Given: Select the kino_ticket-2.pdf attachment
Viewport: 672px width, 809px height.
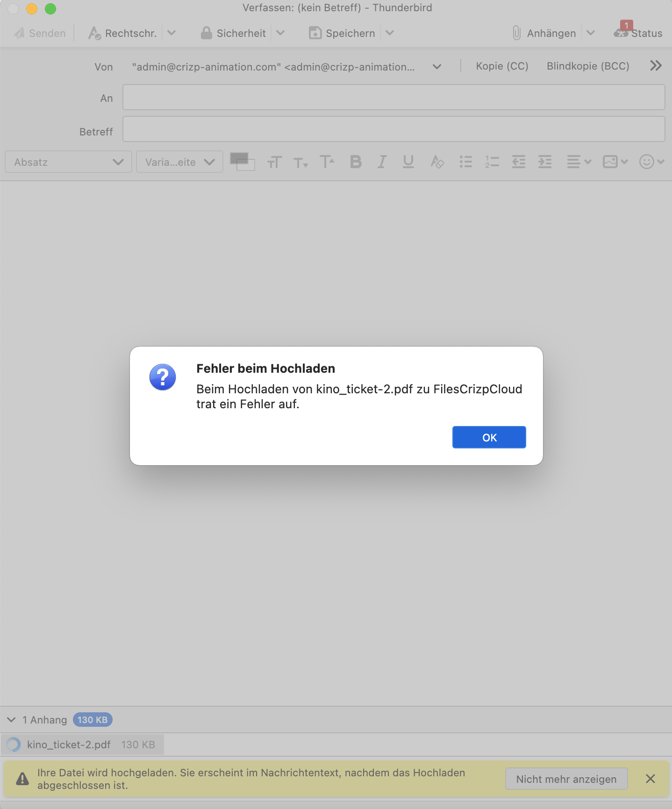Looking at the screenshot, I should coord(83,745).
